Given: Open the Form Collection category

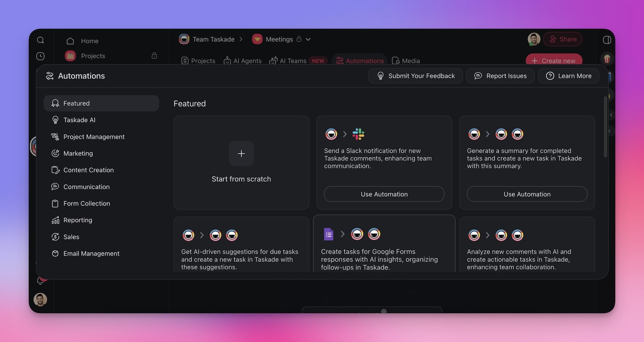Looking at the screenshot, I should pyautogui.click(x=101, y=203).
